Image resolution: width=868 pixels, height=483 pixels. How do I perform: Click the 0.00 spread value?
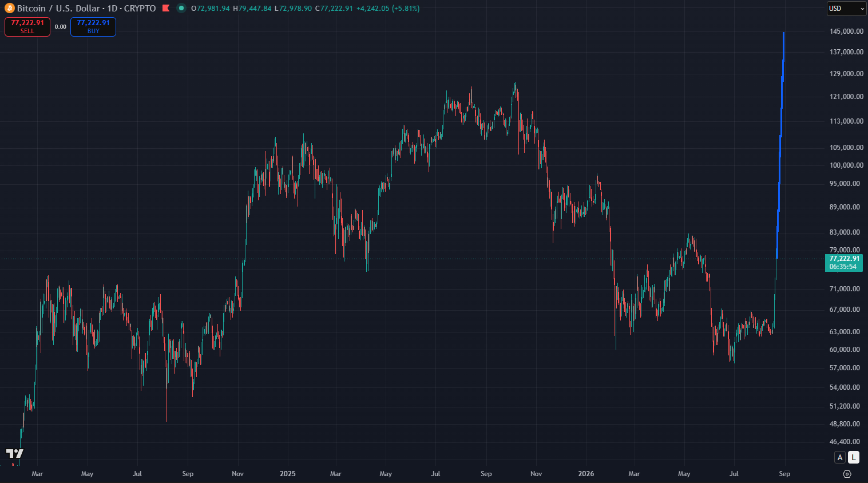pos(61,27)
